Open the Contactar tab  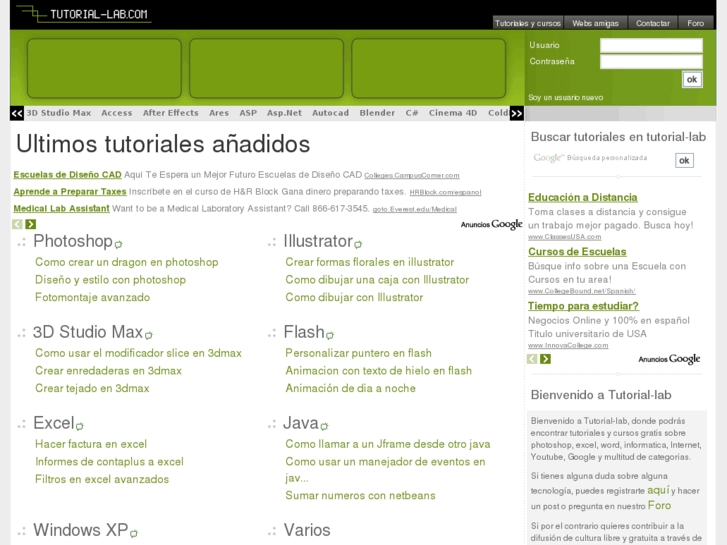(x=652, y=23)
